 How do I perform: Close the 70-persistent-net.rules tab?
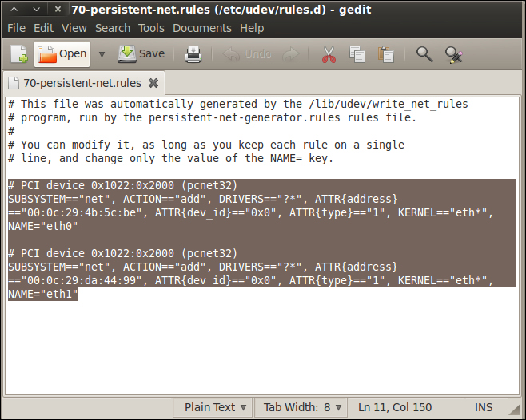pyautogui.click(x=153, y=83)
